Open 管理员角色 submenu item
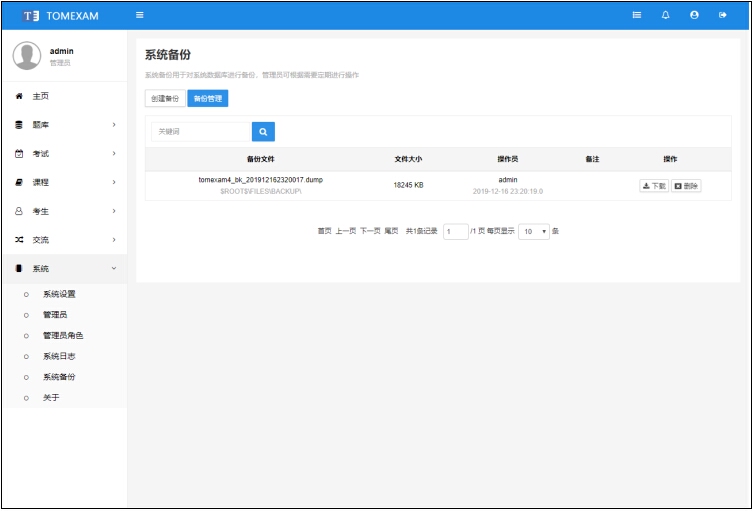Viewport: 755px width, 511px height. 63,335
